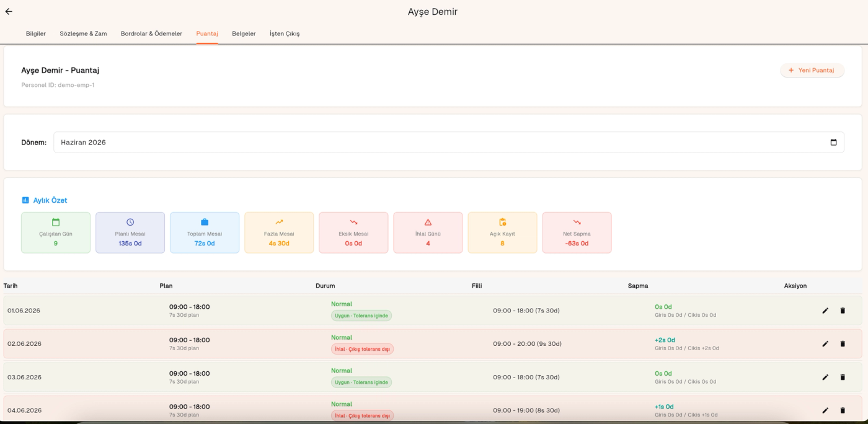This screenshot has height=424, width=868.
Task: Edit the 04.06.2026 attendance record
Action: [x=825, y=410]
